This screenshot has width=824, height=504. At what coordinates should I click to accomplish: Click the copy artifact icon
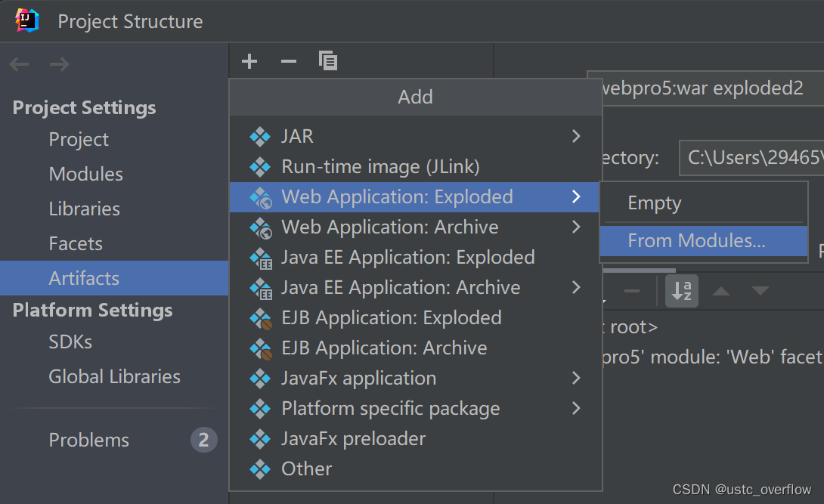328,61
